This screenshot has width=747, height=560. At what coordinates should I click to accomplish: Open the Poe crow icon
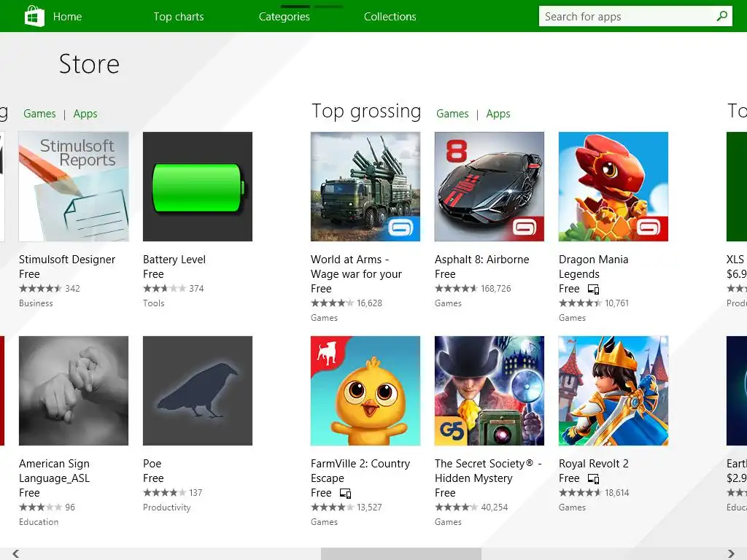pos(197,391)
